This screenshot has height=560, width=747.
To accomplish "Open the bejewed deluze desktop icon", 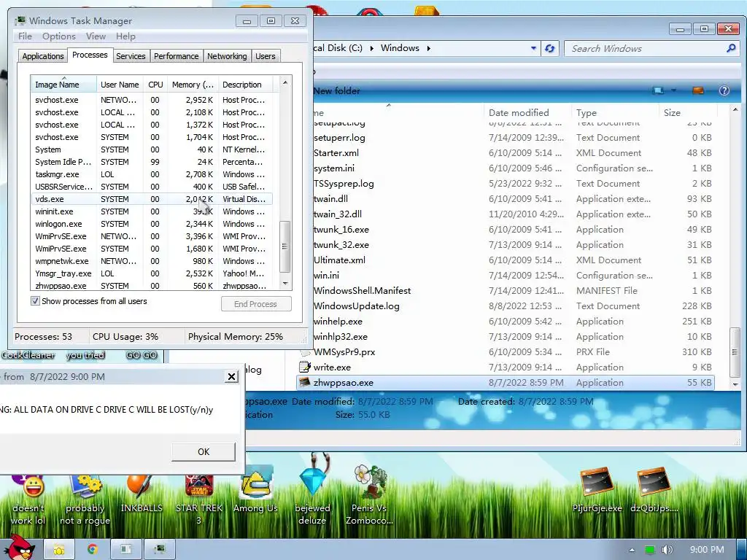I will point(312,491).
